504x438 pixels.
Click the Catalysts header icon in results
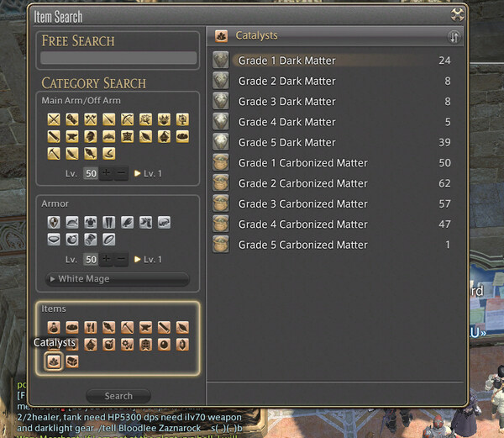coord(221,36)
